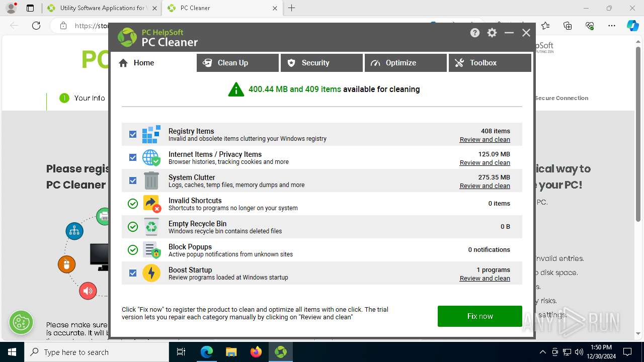The image size is (644, 362).
Task: Open the Security tab
Action: [321, 63]
